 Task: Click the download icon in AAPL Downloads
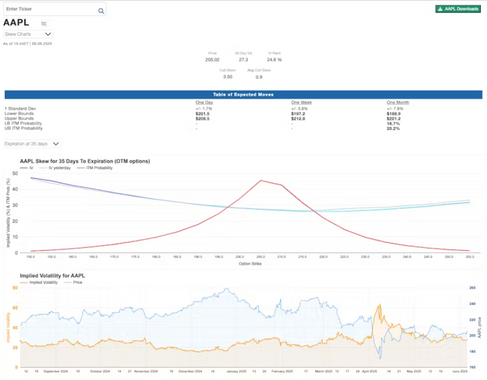pyautogui.click(x=440, y=9)
